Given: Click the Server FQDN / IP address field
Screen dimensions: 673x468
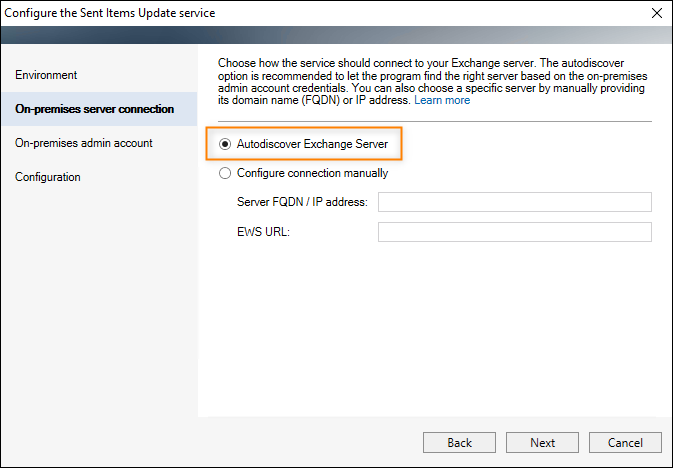Looking at the screenshot, I should 515,202.
